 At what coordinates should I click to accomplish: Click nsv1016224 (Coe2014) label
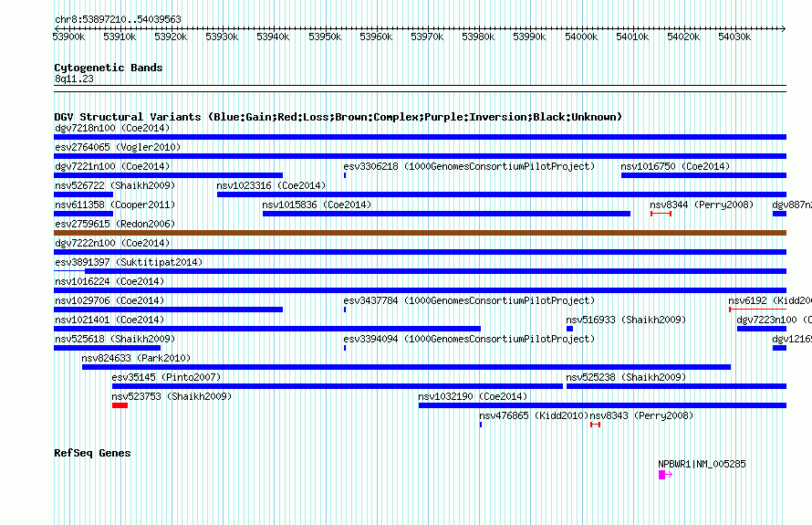109,281
